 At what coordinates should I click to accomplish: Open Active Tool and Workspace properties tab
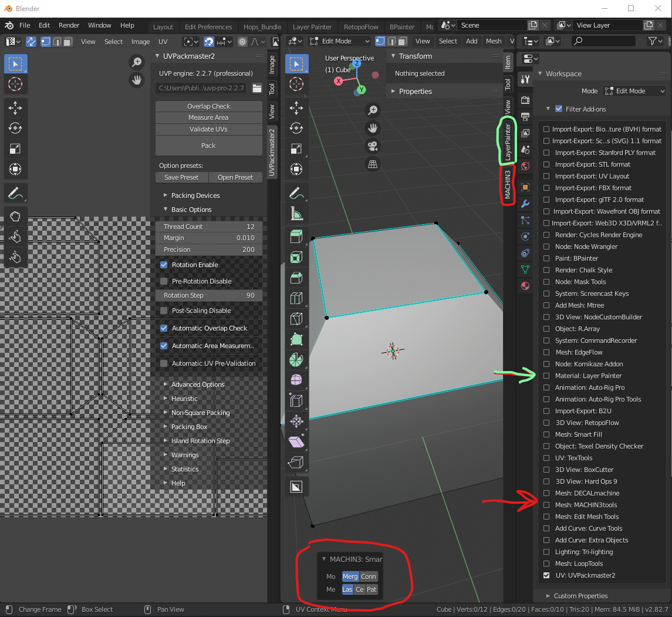[x=525, y=79]
